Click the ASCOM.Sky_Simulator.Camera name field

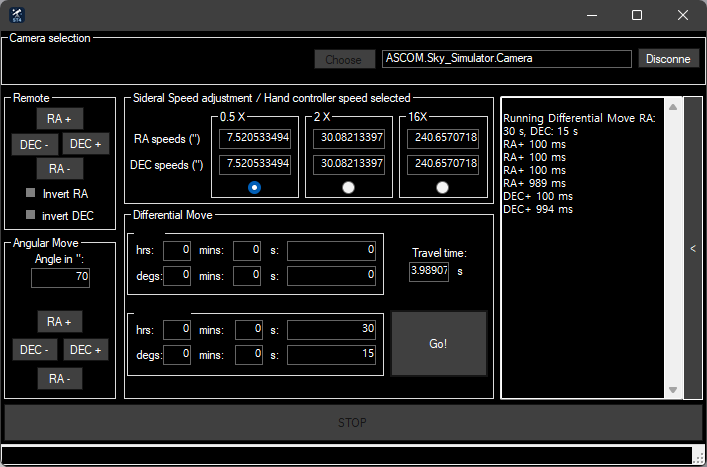tap(506, 59)
